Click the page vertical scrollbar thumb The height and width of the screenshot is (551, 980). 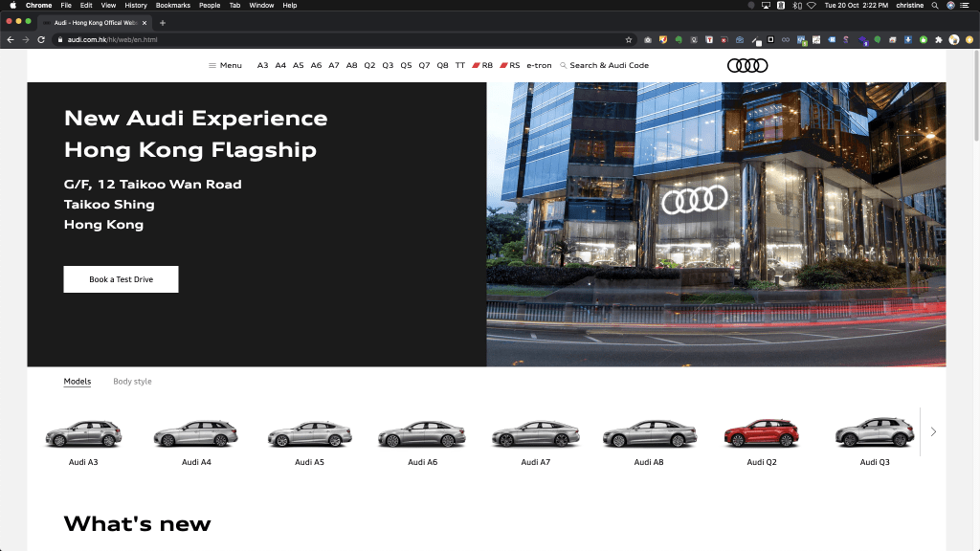pyautogui.click(x=975, y=94)
